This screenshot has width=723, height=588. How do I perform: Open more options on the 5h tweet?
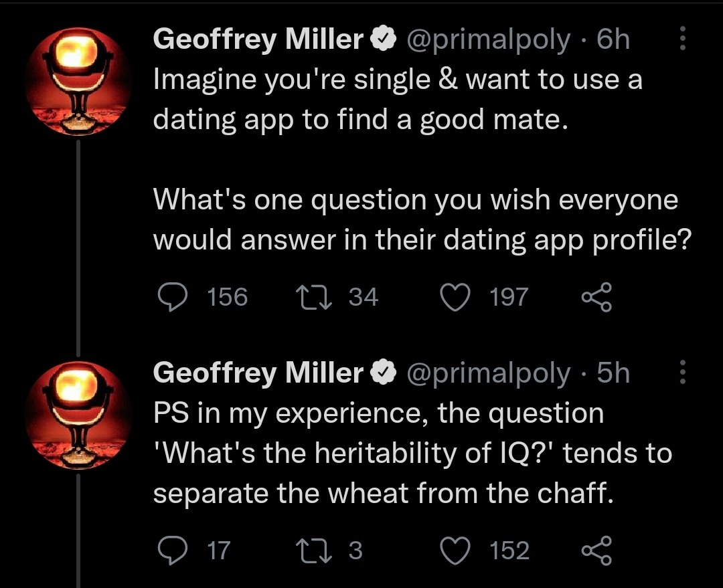pos(683,373)
